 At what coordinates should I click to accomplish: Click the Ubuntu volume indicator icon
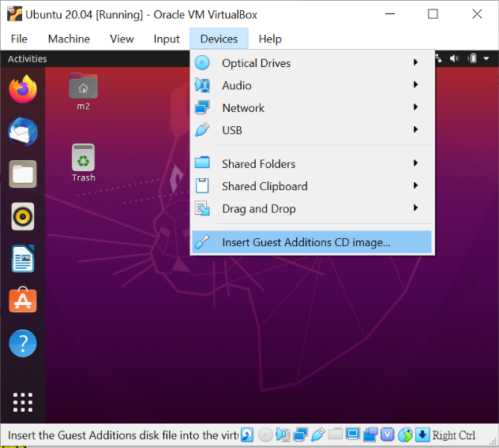[x=454, y=58]
